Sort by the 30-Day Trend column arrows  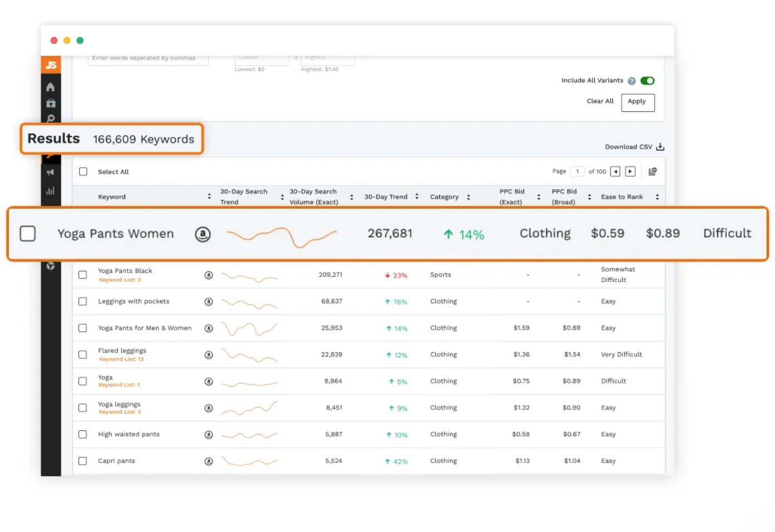coord(416,196)
